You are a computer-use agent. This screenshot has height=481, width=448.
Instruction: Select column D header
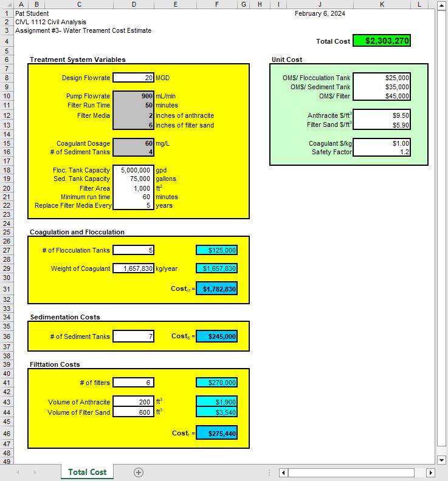pos(134,5)
